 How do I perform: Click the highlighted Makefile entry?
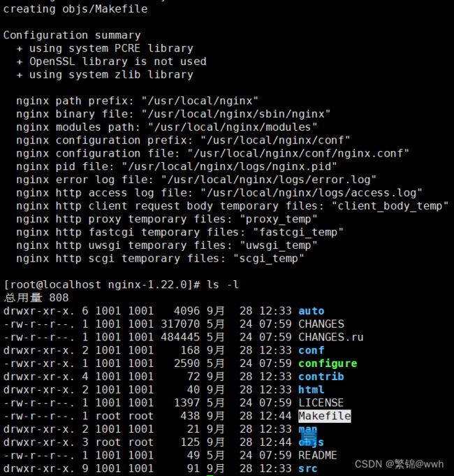click(x=325, y=416)
